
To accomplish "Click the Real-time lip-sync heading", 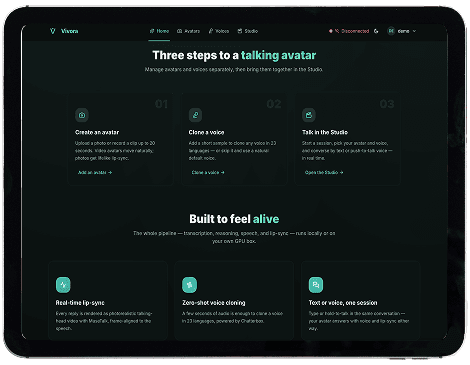I will [x=80, y=303].
